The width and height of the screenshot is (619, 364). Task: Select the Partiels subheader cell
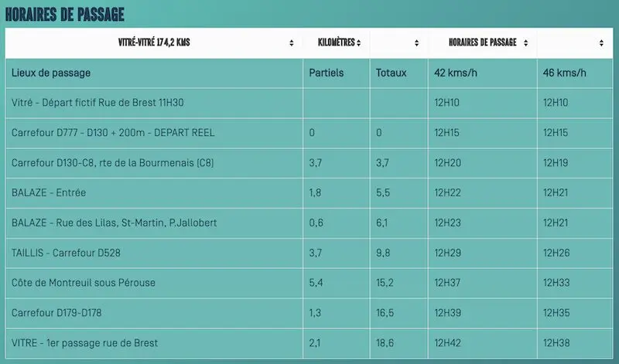(x=326, y=73)
